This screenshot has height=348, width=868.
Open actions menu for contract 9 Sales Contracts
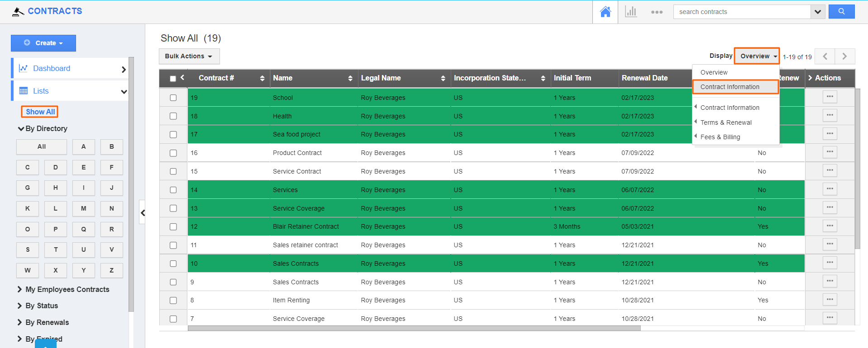830,281
